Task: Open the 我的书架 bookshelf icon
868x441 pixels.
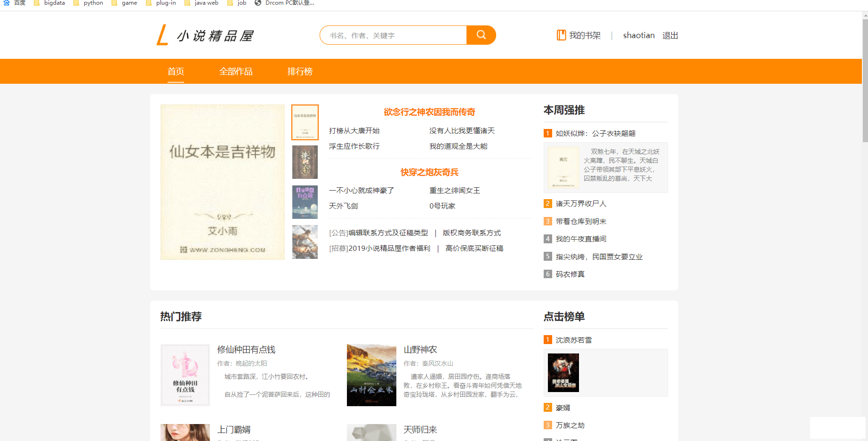Action: click(561, 35)
